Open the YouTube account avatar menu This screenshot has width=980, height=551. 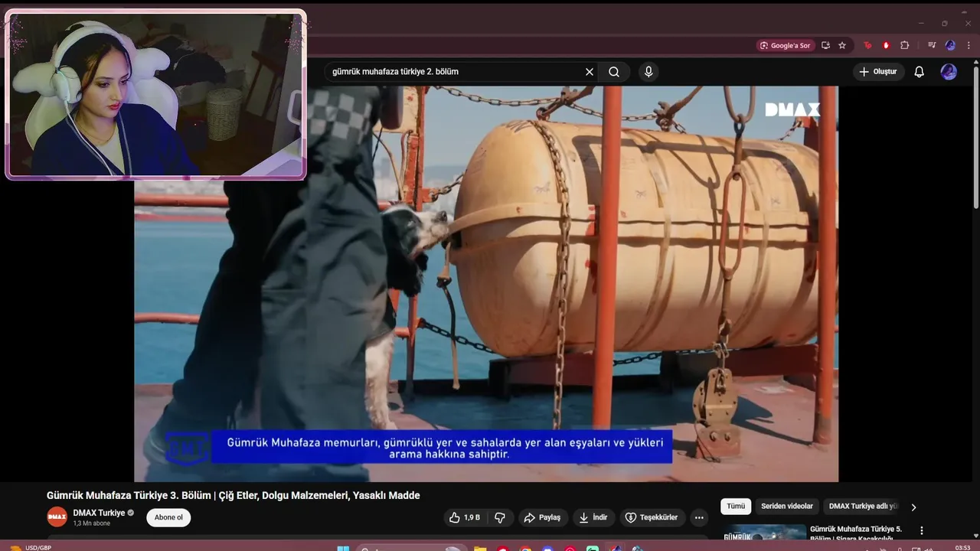click(x=949, y=72)
